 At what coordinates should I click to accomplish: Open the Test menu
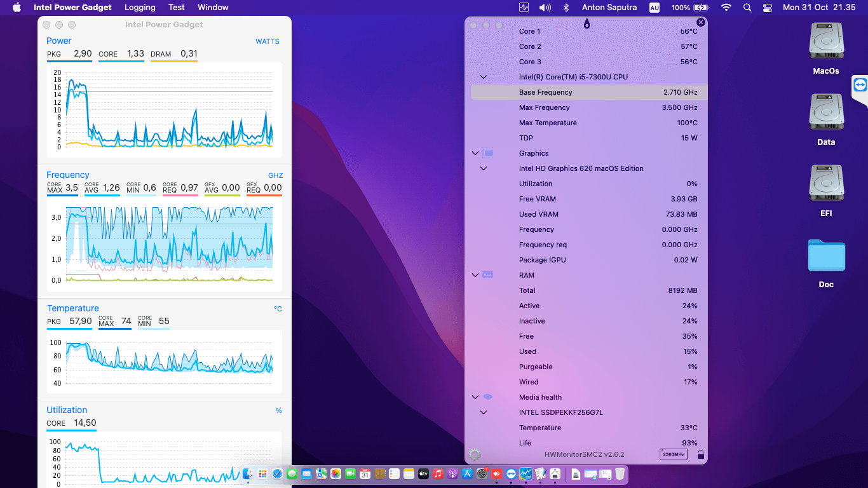pyautogui.click(x=177, y=8)
